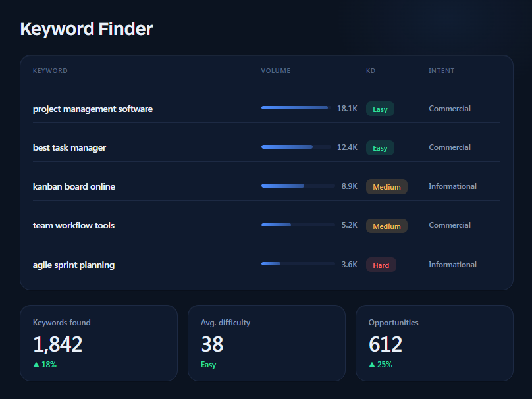Select the 612 opportunities count
This screenshot has width=532, height=399.
pyautogui.click(x=385, y=344)
